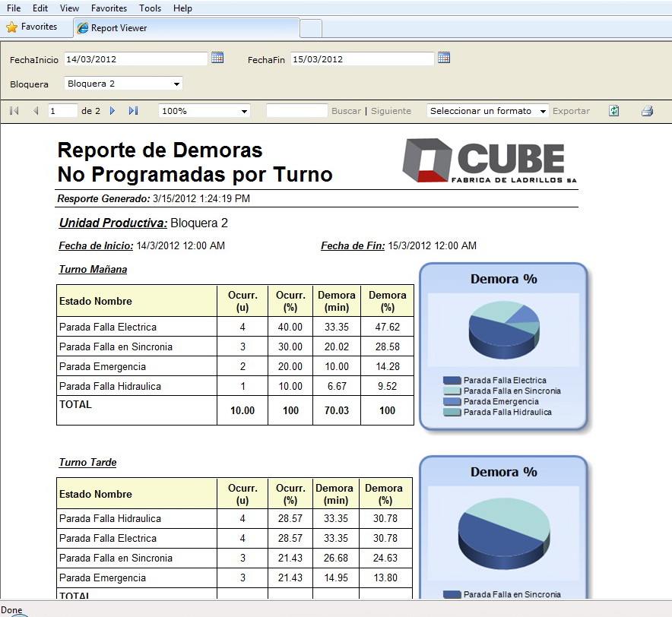Image resolution: width=672 pixels, height=617 pixels.
Task: Open the Tools menu
Action: click(150, 8)
